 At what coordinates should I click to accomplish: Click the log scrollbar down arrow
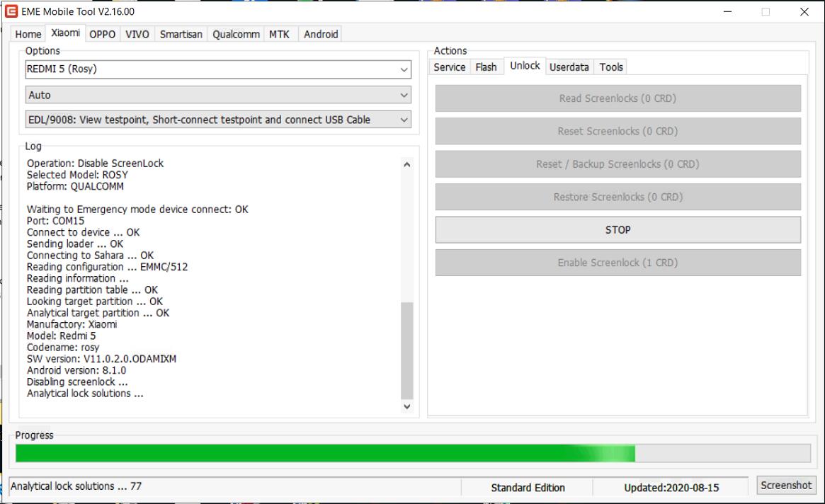click(x=406, y=406)
